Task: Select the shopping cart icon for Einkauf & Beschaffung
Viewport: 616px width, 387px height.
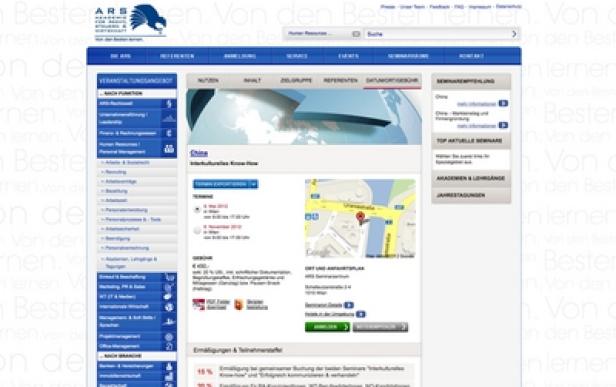Action: pos(169,277)
